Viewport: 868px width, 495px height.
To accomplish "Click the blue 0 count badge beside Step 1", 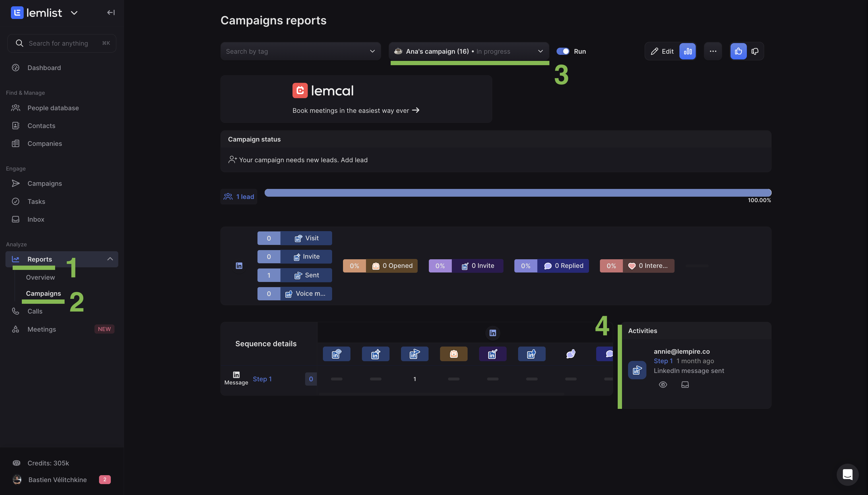I will (311, 379).
